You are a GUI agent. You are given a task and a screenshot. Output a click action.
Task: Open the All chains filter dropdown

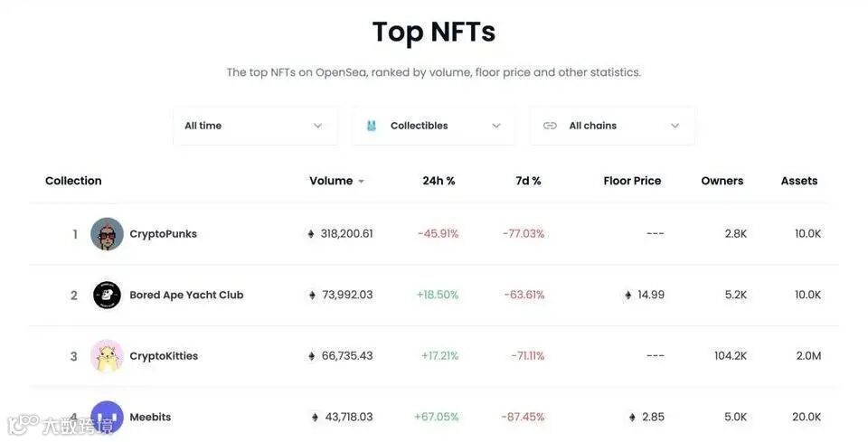[x=611, y=126]
